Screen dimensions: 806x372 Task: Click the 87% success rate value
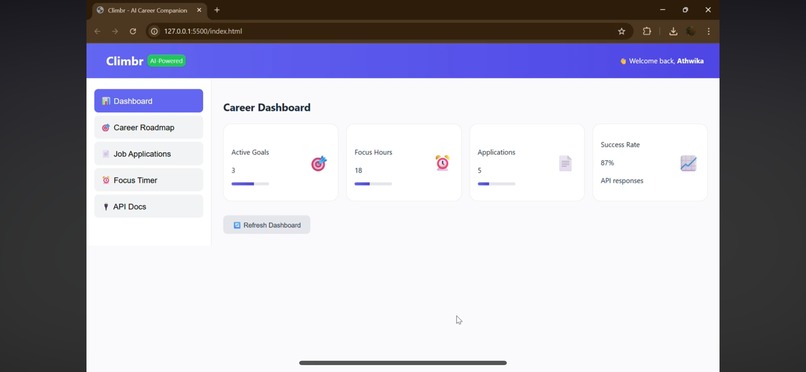[x=607, y=163]
